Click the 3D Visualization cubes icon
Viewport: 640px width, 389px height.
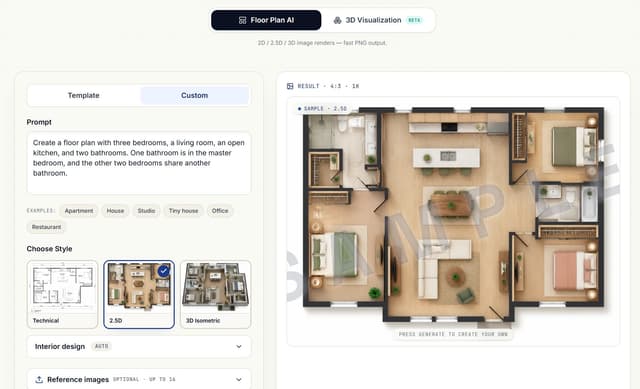(337, 20)
